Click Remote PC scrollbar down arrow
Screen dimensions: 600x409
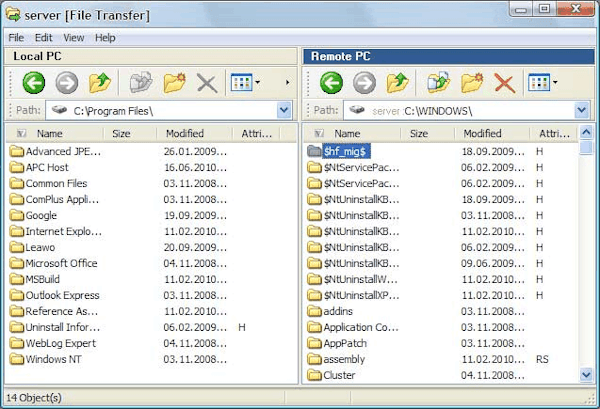pyautogui.click(x=586, y=375)
